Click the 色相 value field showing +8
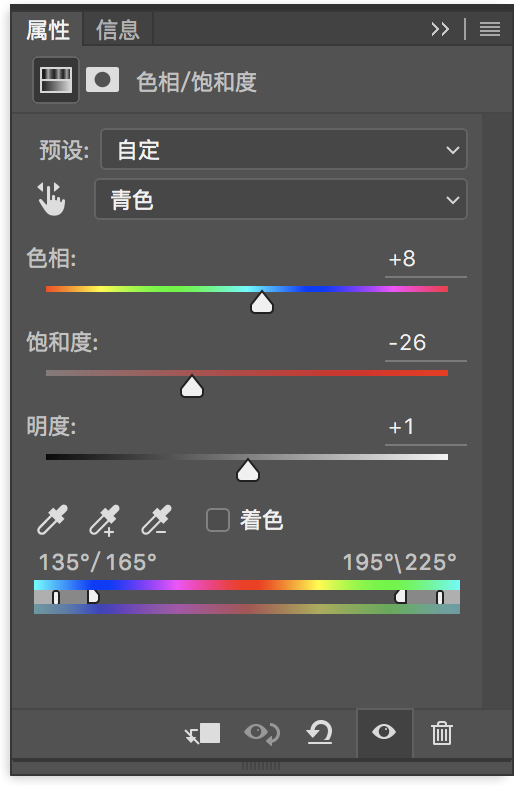This screenshot has height=790, width=514. (426, 259)
